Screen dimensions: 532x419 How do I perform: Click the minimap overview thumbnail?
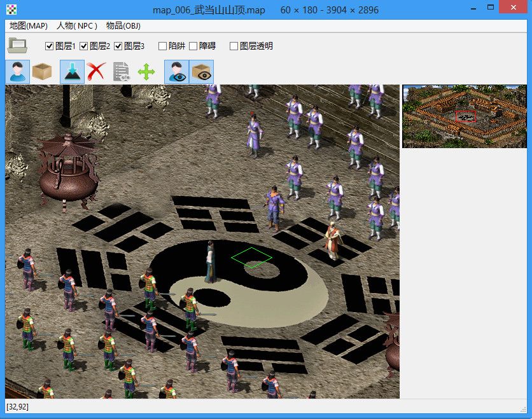(x=465, y=116)
